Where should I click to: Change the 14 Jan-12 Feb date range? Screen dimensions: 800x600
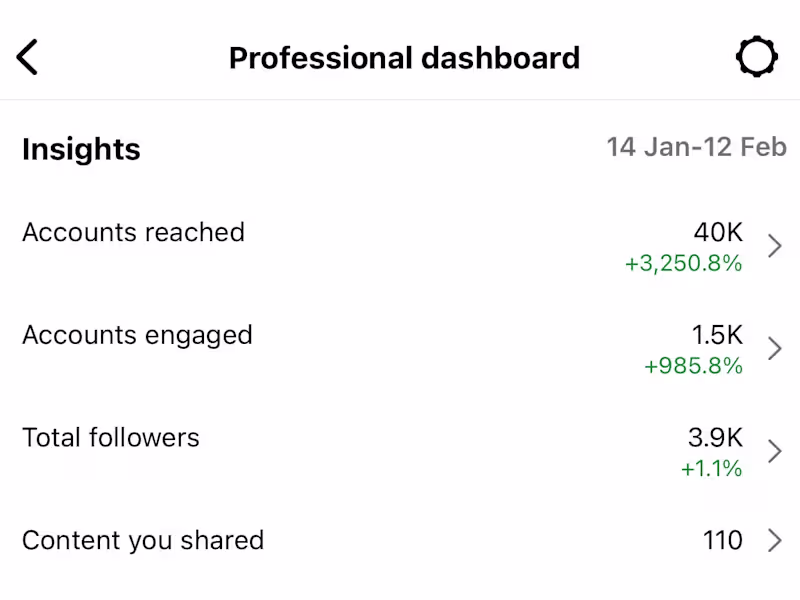(696, 148)
